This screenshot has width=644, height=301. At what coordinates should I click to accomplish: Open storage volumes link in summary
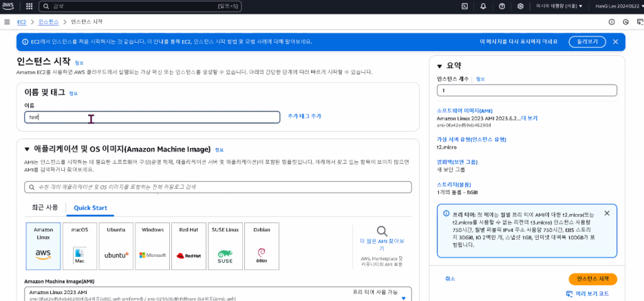click(454, 184)
